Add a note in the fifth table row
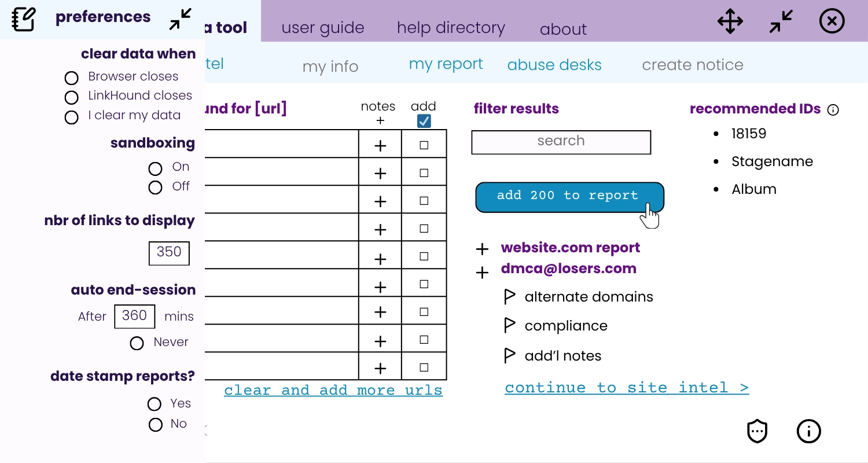The width and height of the screenshot is (868, 463). (380, 259)
